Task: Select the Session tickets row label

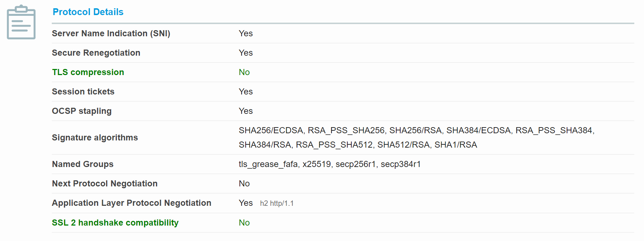Action: click(x=83, y=92)
